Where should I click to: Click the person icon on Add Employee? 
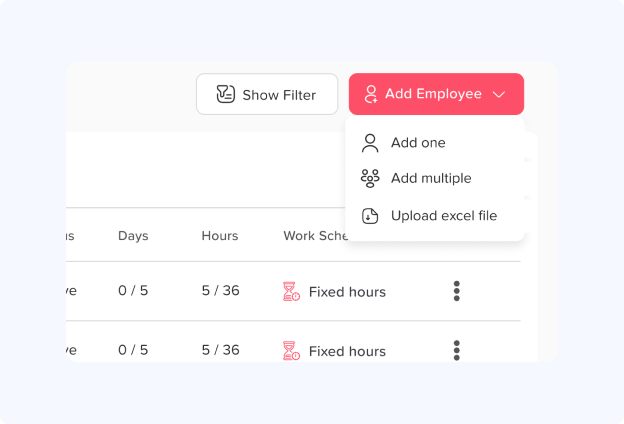pyautogui.click(x=371, y=94)
